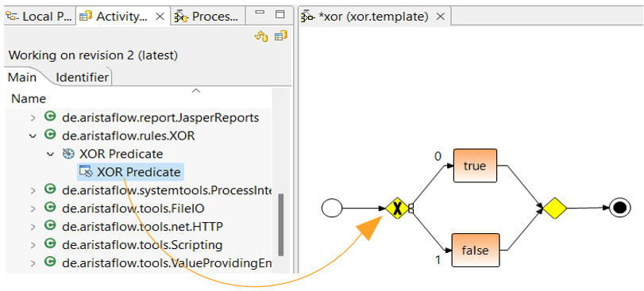Click green icon of de.aristaflow.tools.Scripting

50,244
